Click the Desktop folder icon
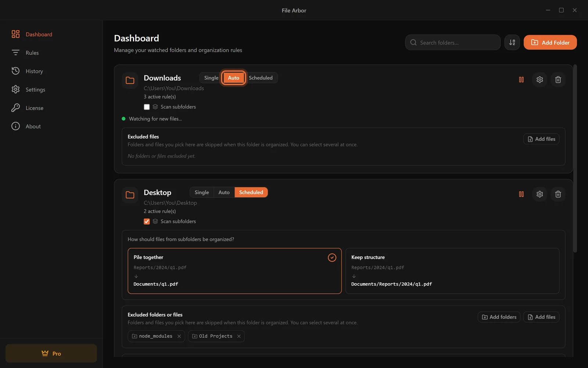This screenshot has width=588, height=368. pos(130,195)
